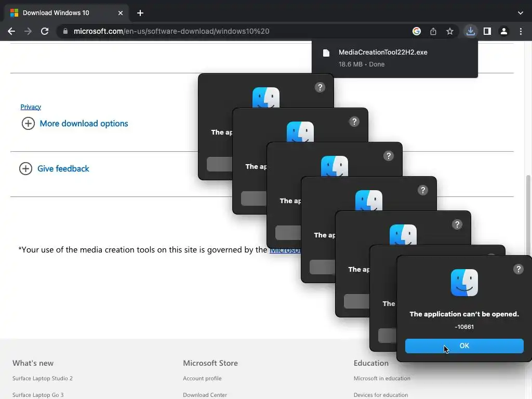Click the microsoft.com address bar URL

point(171,31)
